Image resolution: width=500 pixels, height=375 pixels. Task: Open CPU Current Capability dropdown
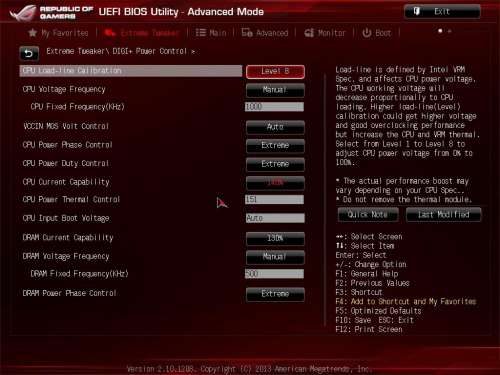pos(275,183)
